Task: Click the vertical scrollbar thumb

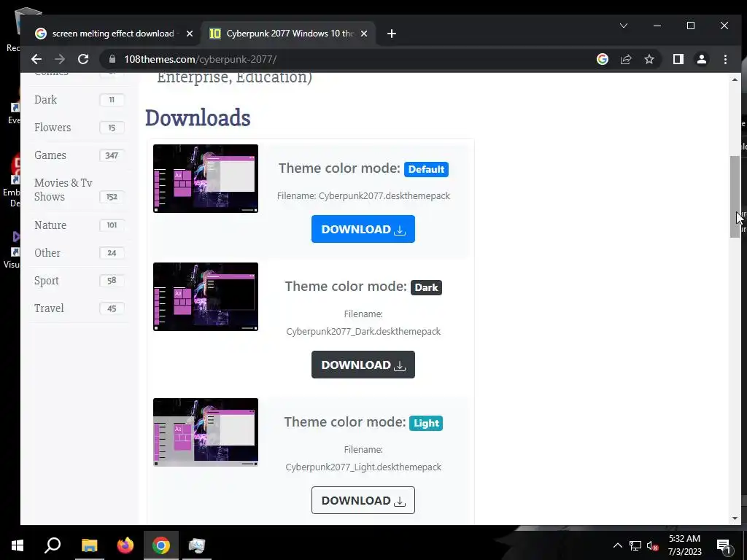Action: [735, 197]
